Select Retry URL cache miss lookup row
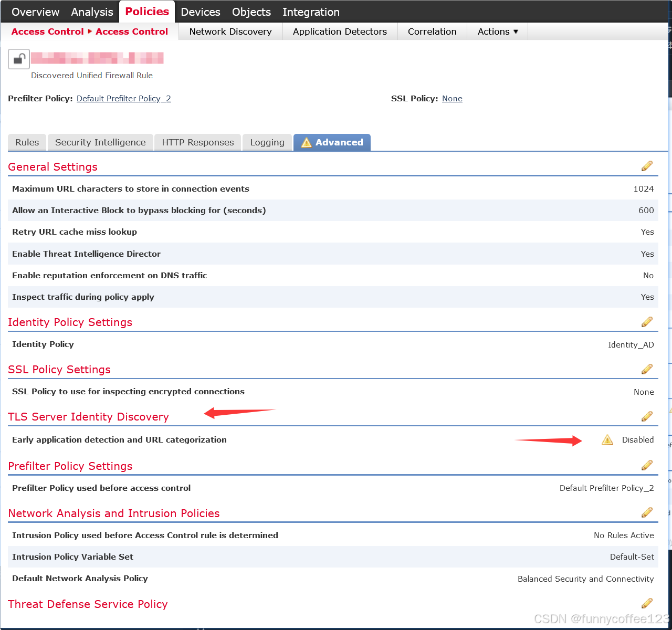 tap(333, 232)
